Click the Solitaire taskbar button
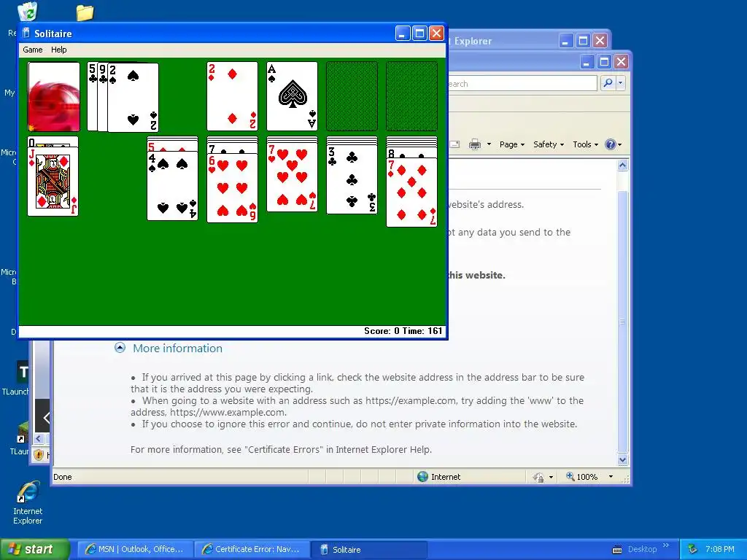 coord(368,550)
